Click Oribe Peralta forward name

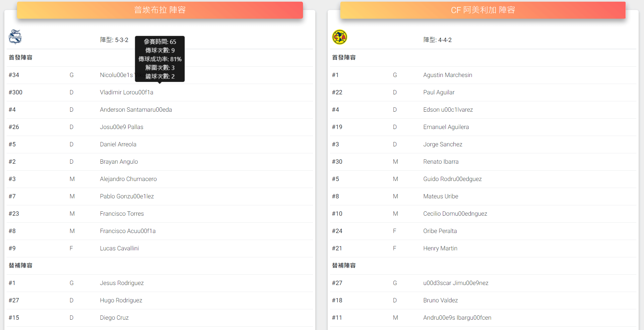440,231
